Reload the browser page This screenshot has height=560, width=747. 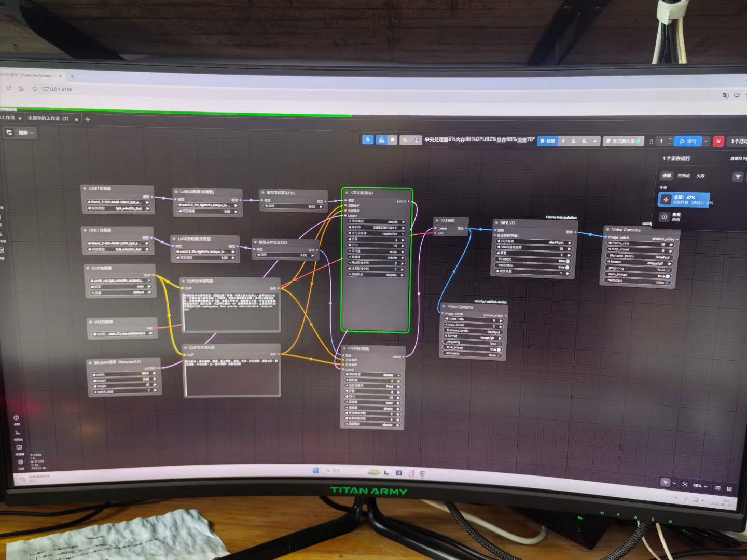[9, 88]
